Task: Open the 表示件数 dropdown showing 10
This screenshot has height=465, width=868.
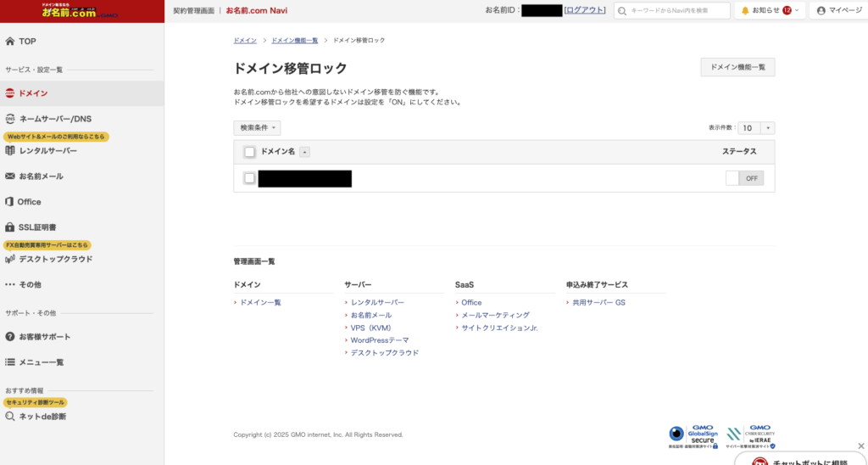Action: tap(756, 128)
